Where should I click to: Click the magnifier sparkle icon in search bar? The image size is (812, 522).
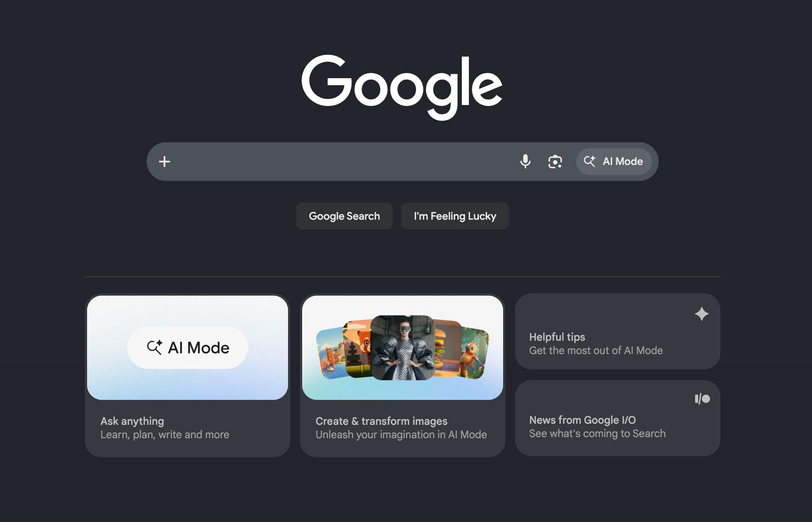click(x=589, y=161)
